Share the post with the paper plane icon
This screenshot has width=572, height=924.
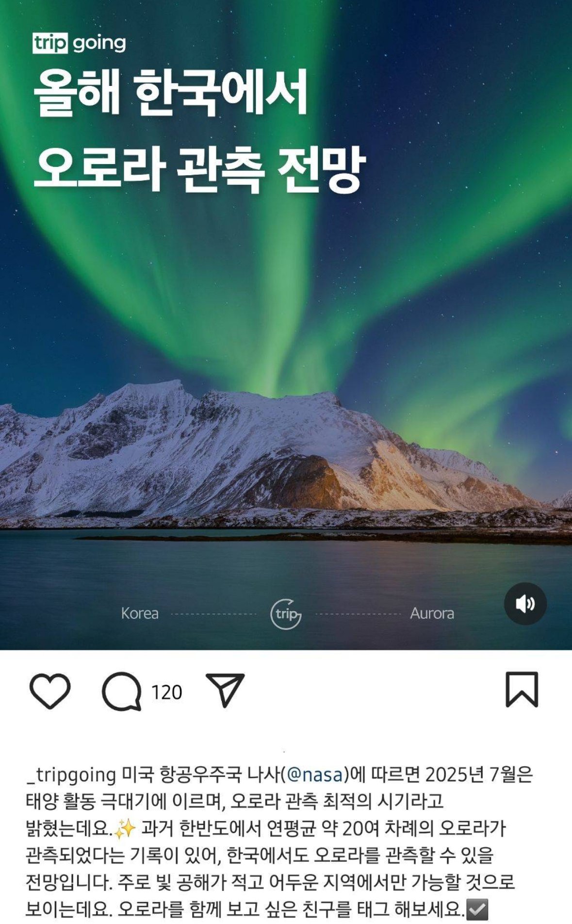225,690
